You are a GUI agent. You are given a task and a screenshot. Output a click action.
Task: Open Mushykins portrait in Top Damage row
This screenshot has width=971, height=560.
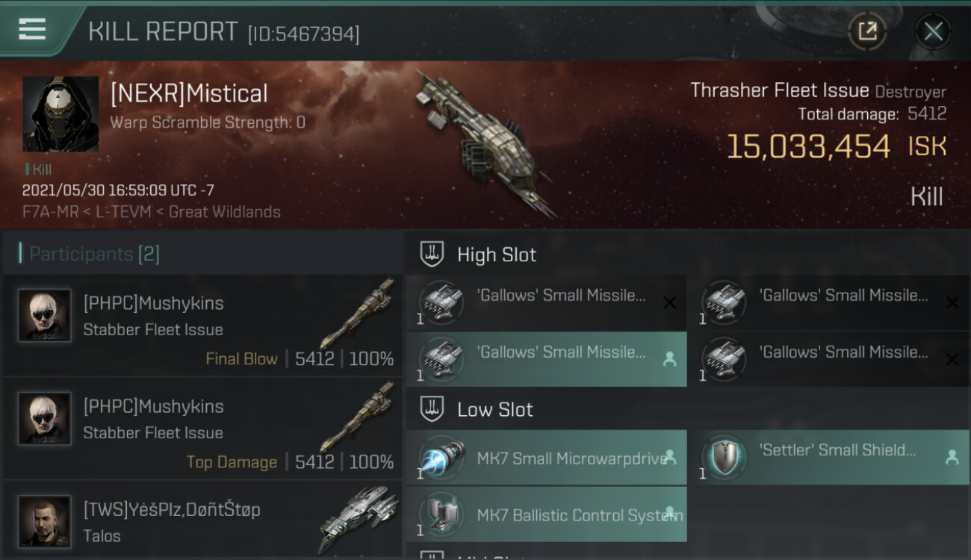pos(45,418)
